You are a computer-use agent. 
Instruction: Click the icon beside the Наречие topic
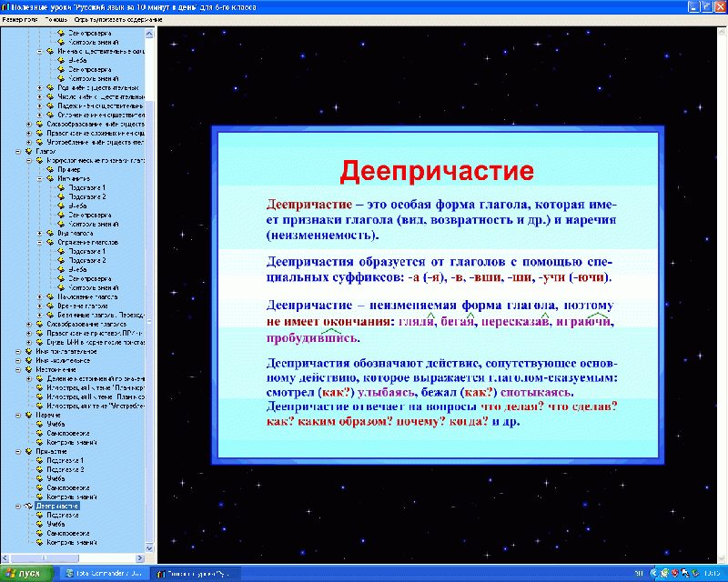tap(29, 415)
